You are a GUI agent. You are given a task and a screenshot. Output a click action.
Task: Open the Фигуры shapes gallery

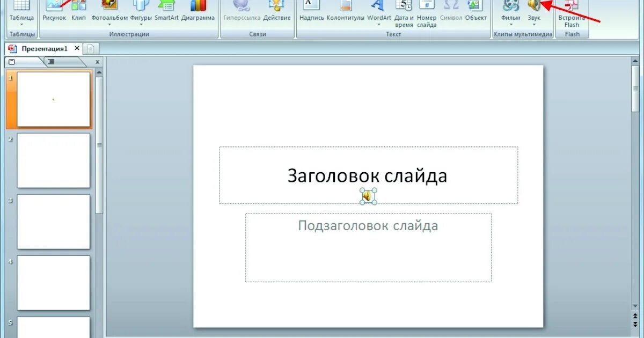tap(141, 13)
